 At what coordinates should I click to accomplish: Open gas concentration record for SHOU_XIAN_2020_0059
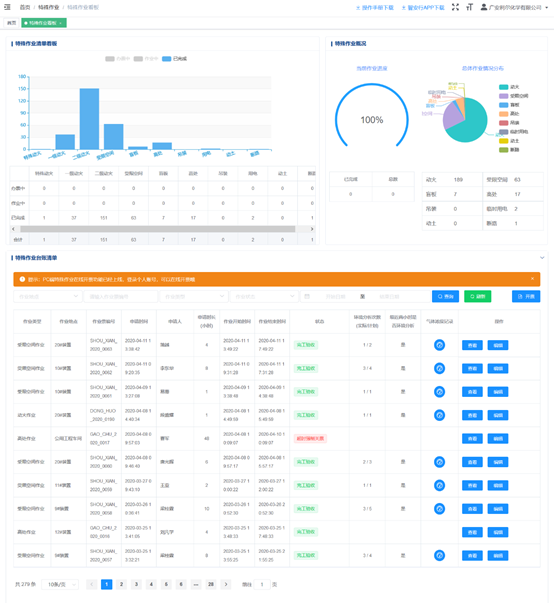(439, 485)
